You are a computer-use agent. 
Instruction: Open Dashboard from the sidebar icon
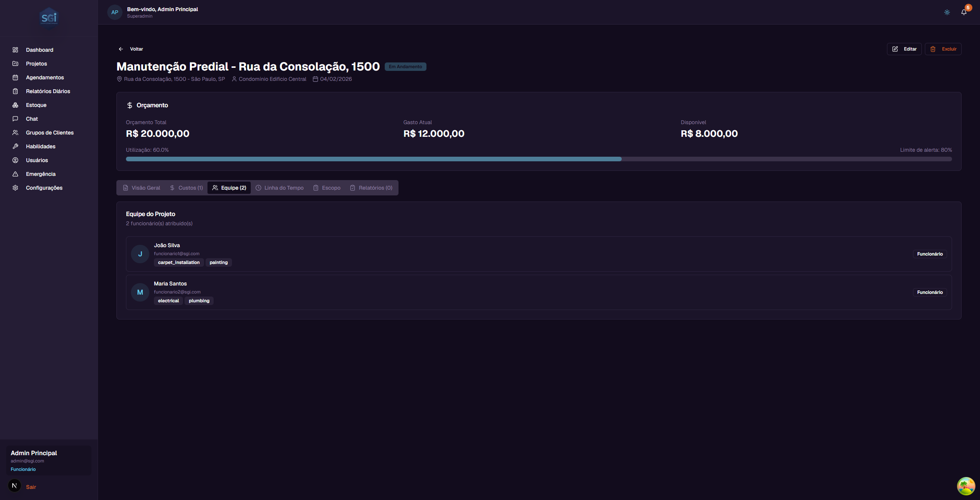click(x=15, y=50)
